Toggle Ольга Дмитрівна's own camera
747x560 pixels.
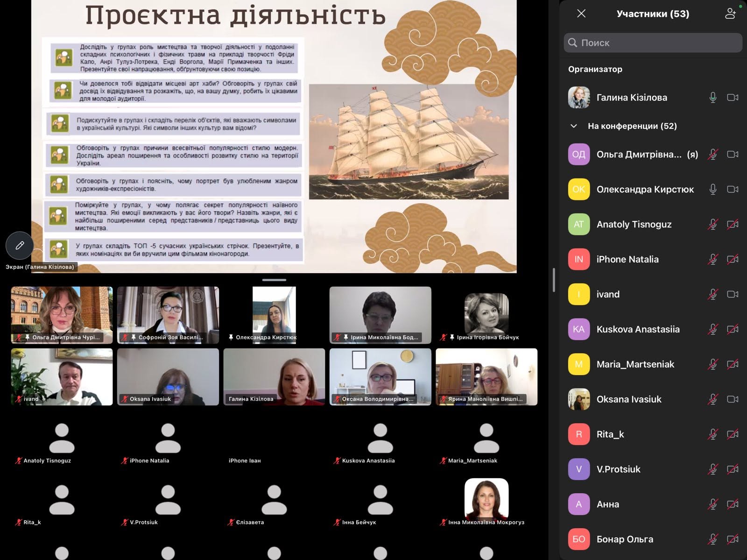(733, 154)
